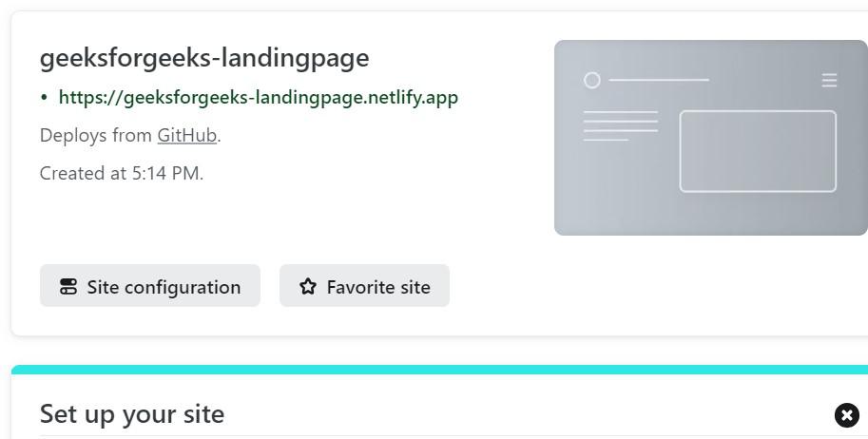
Task: Click the Site configuration button
Action: click(x=149, y=286)
